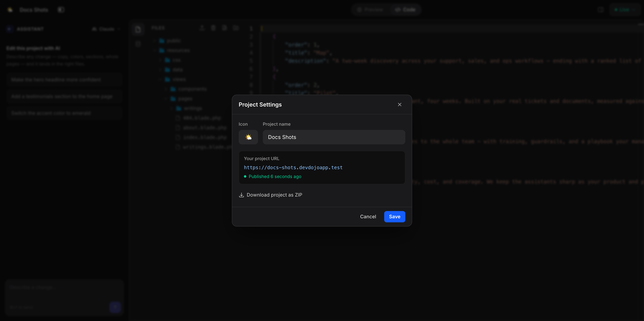Open the index.blade.php file
The image size is (644, 321).
pyautogui.click(x=201, y=137)
